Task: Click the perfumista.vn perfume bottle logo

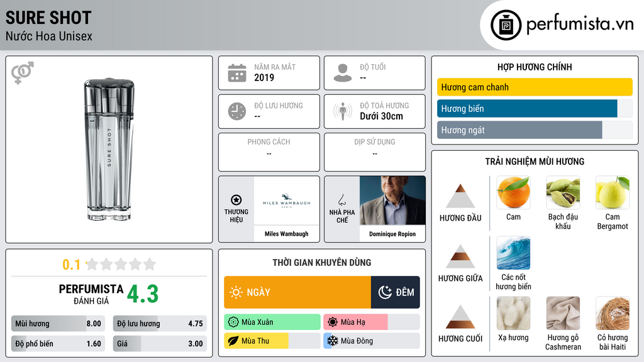Action: 506,25
